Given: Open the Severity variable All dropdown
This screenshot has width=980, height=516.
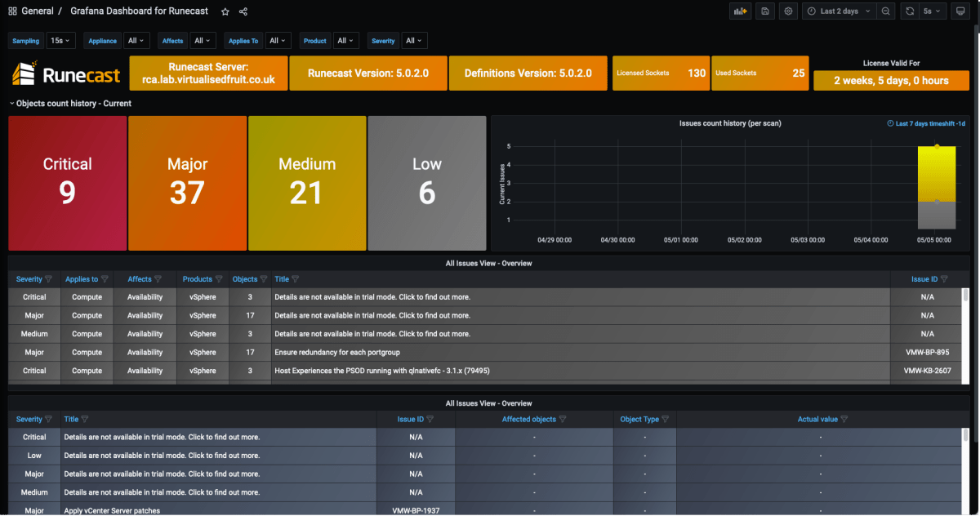Looking at the screenshot, I should tap(414, 41).
